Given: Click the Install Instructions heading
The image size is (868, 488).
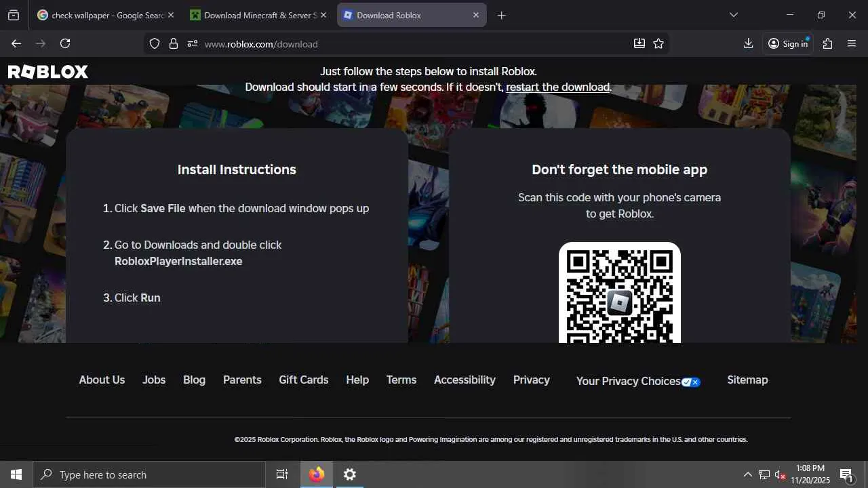Looking at the screenshot, I should (237, 169).
